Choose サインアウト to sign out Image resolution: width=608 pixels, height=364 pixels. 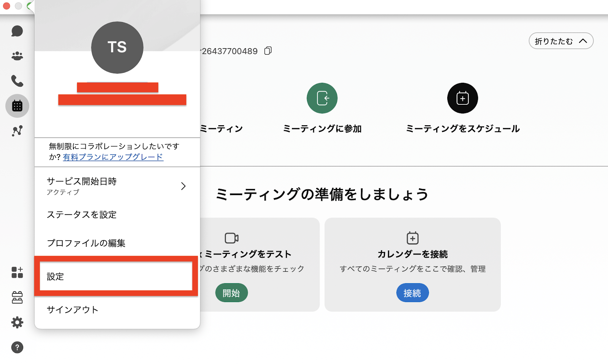(117, 310)
